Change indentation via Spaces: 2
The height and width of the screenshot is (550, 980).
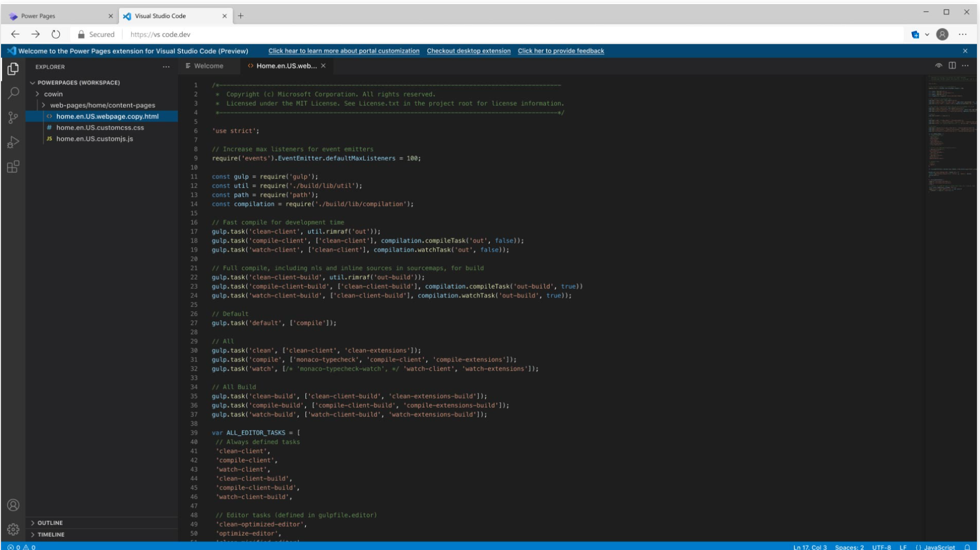click(849, 547)
